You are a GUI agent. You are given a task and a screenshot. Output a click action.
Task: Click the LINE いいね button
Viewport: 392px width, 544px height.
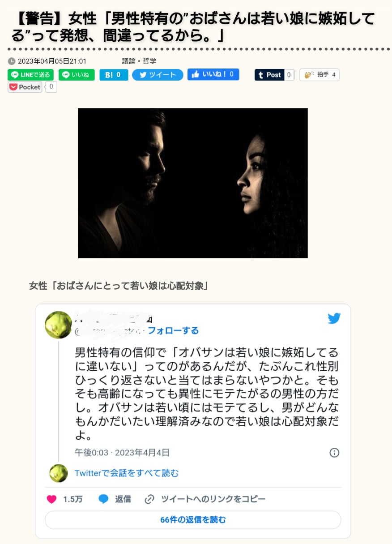pos(77,75)
